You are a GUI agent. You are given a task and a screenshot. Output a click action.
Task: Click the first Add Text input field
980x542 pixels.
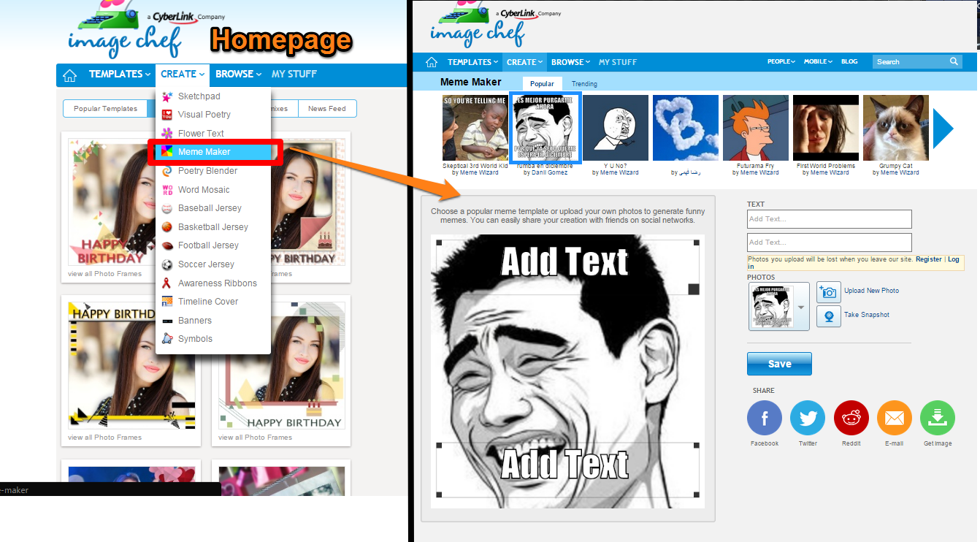tap(830, 219)
